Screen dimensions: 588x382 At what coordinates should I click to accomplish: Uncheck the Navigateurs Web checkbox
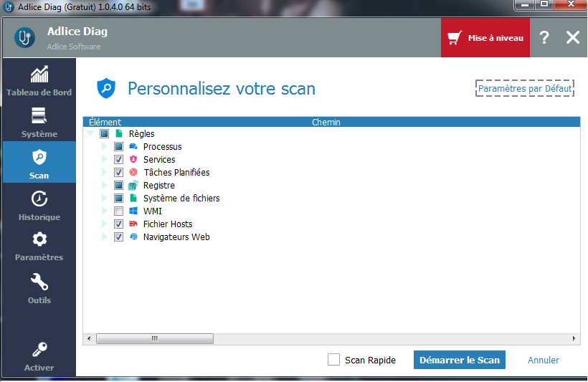click(118, 237)
